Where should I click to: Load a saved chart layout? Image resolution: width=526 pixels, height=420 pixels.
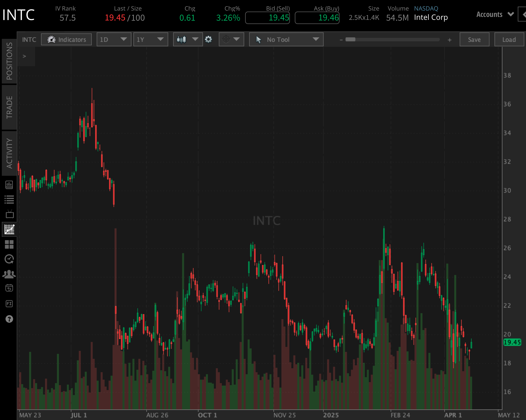point(509,39)
